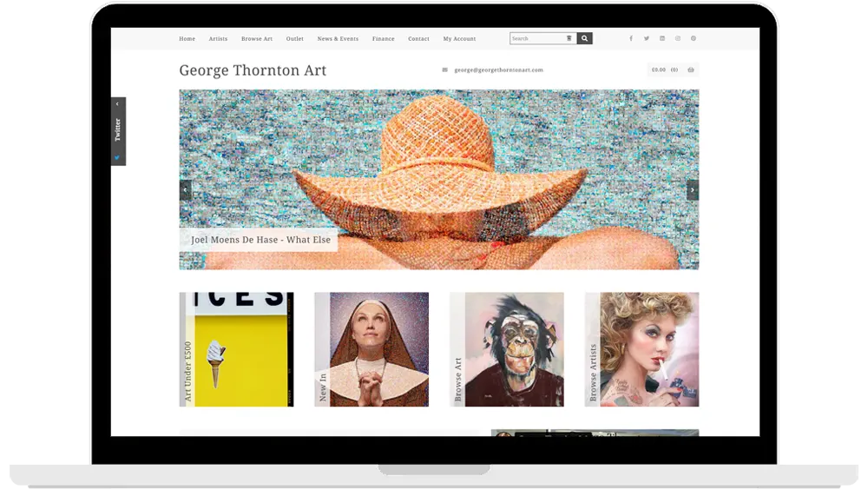868x490 pixels.
Task: Go to the Contact page
Action: 418,39
